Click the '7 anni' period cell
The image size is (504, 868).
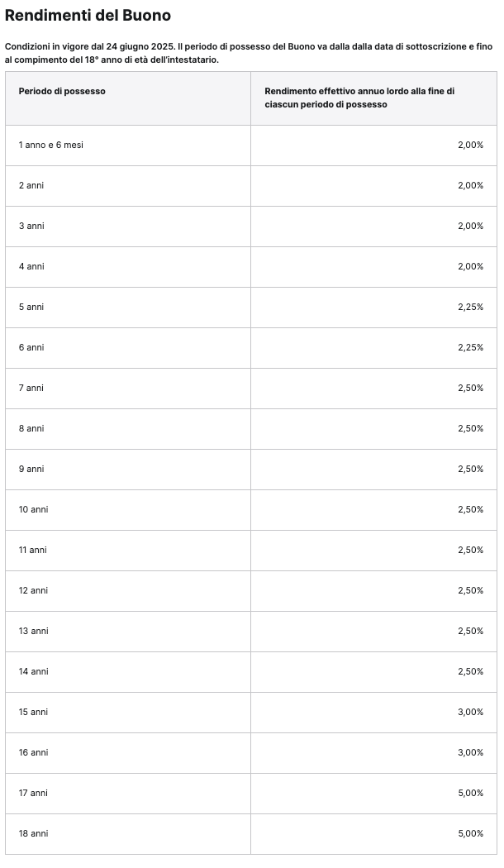(31, 388)
